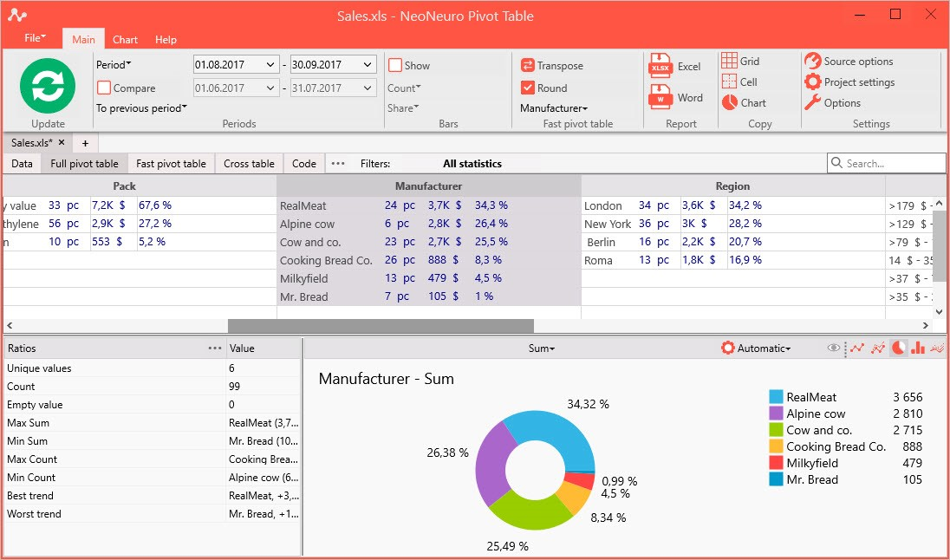This screenshot has height=560, width=950.
Task: Click the green Update refresh icon
Action: coord(48,86)
